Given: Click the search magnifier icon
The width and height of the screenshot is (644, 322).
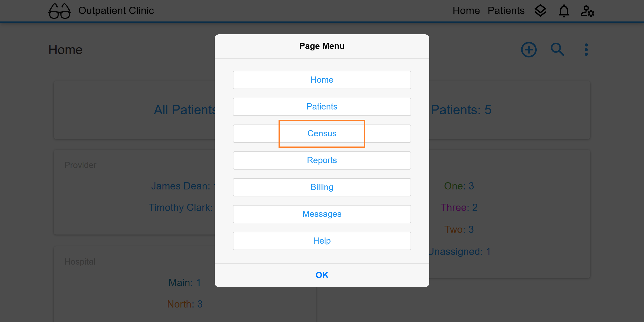Looking at the screenshot, I should 558,50.
